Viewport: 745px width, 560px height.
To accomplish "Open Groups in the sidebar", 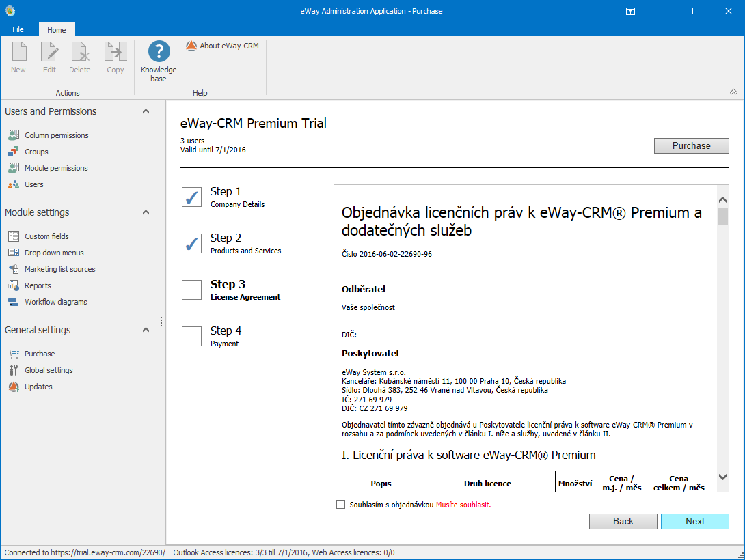I will click(x=29, y=152).
